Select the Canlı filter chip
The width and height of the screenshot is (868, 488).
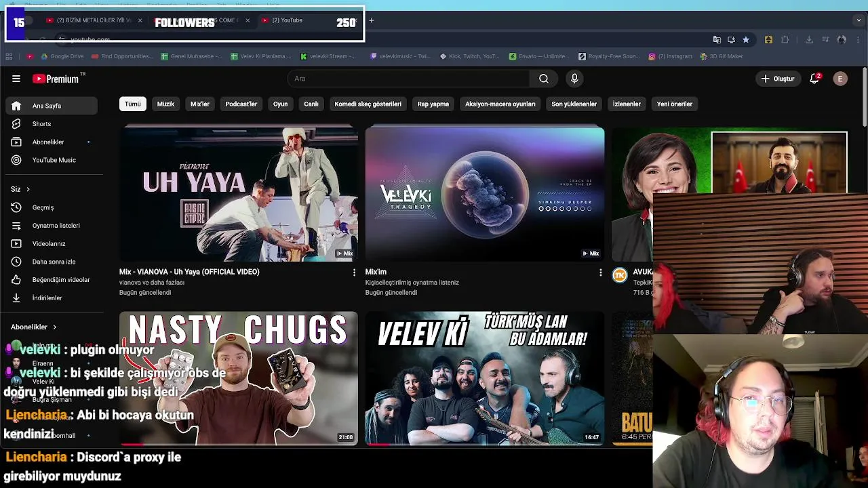311,104
